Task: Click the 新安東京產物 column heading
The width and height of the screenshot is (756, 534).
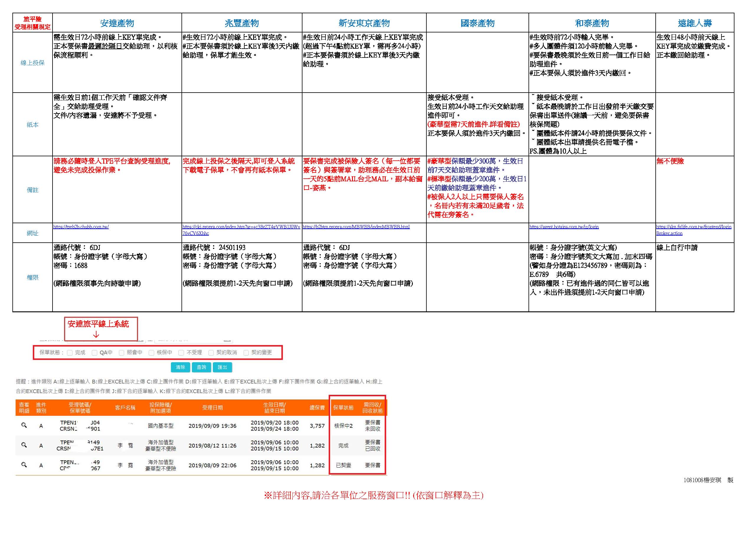Action: click(x=364, y=23)
